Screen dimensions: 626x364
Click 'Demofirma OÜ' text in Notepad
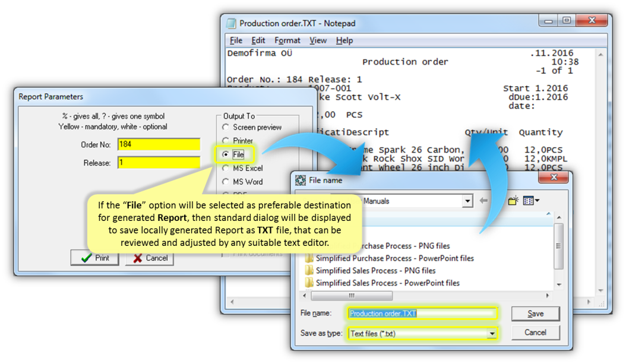coord(260,53)
